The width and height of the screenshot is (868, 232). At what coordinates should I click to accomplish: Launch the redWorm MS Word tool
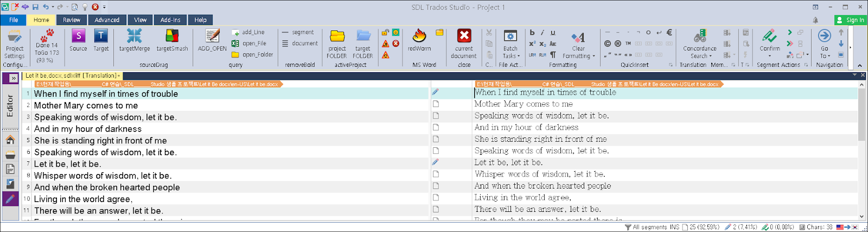[x=419, y=40]
